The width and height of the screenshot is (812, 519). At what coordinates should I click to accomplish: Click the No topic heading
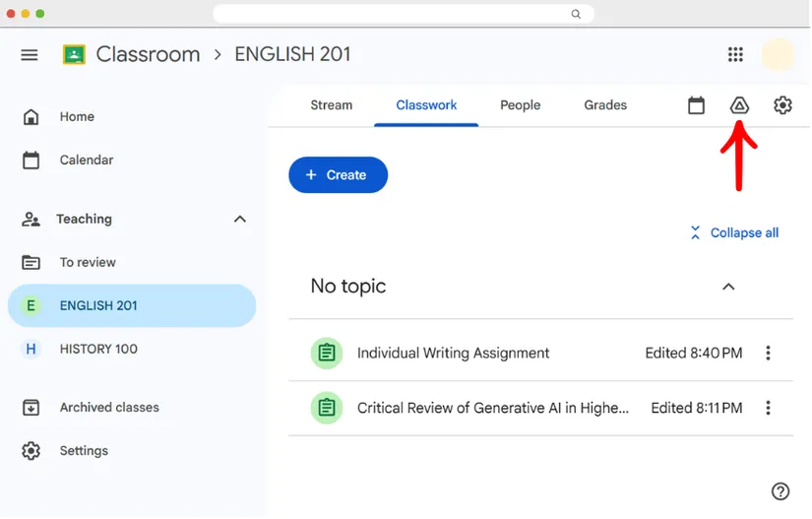348,287
